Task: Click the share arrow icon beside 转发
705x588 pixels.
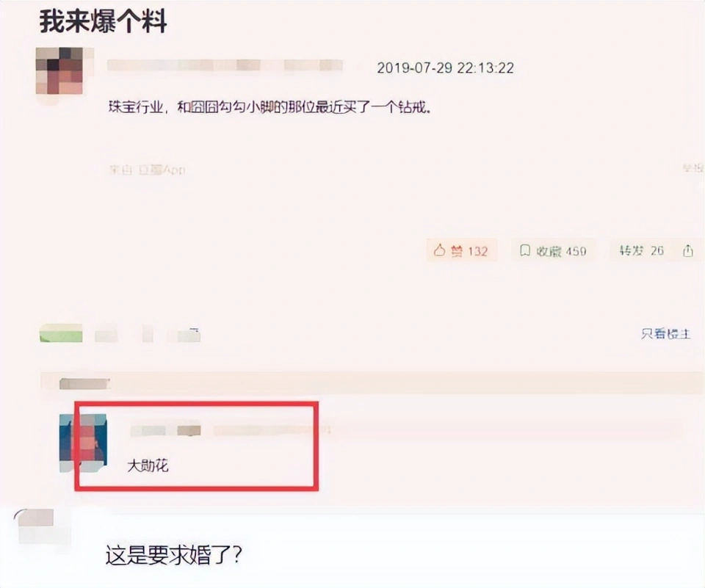Action: 688,250
